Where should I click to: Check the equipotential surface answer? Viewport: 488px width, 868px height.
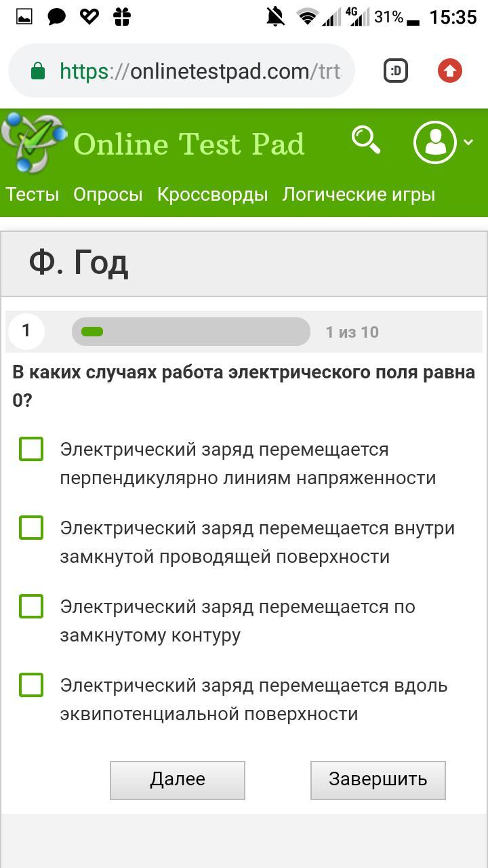coord(31,685)
